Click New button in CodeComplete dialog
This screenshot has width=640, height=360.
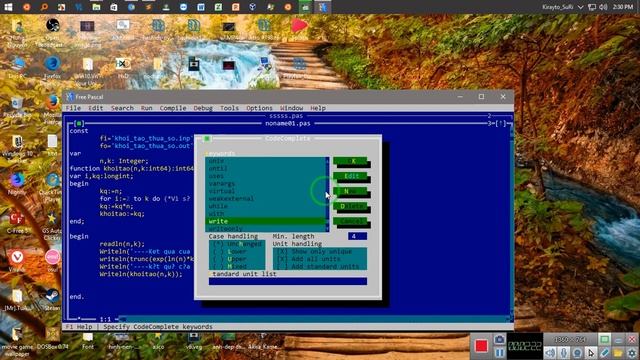(350, 191)
